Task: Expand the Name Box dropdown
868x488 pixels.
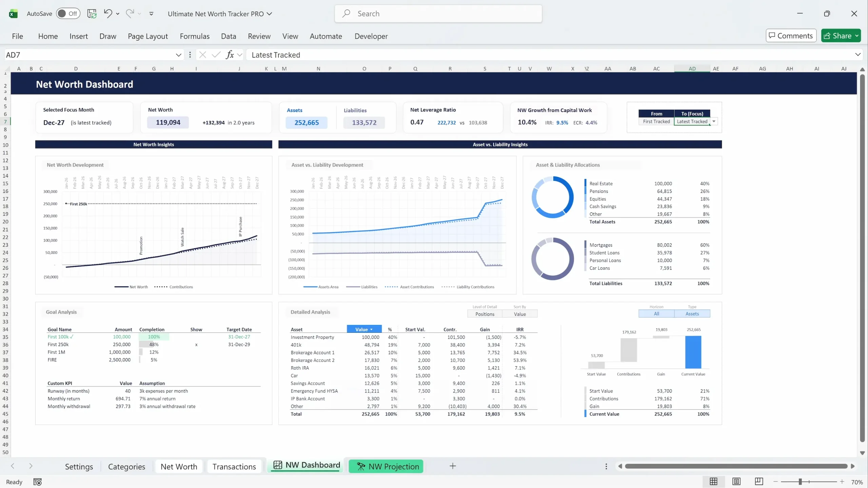Action: 178,55
